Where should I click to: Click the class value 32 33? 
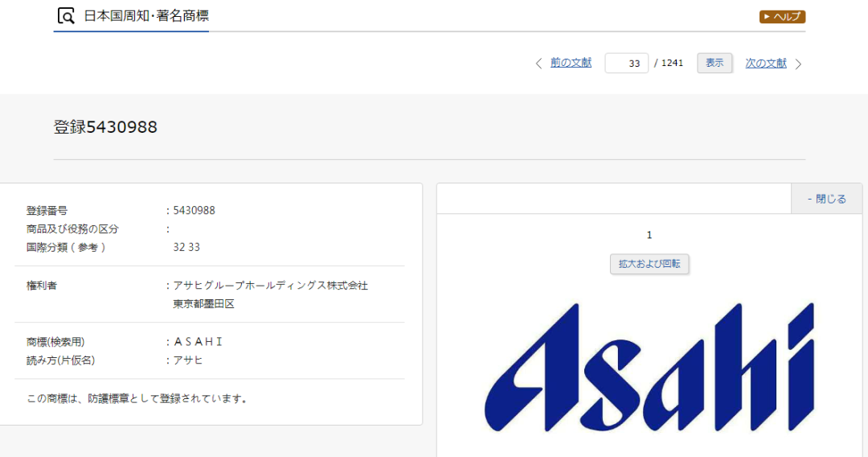point(186,247)
